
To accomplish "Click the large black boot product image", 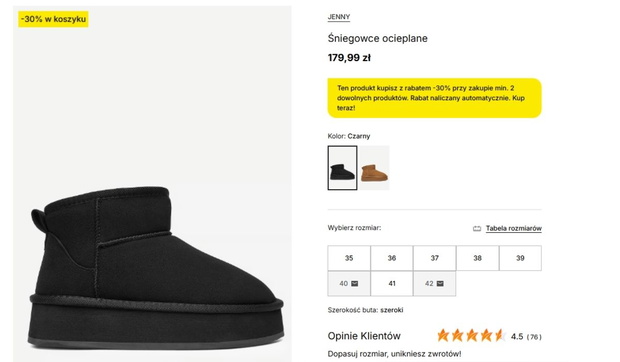I will pyautogui.click(x=152, y=184).
